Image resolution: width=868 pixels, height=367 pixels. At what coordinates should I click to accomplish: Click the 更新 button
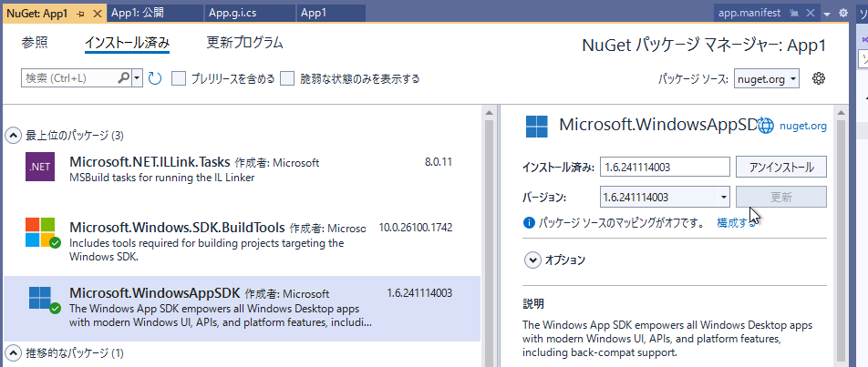781,198
